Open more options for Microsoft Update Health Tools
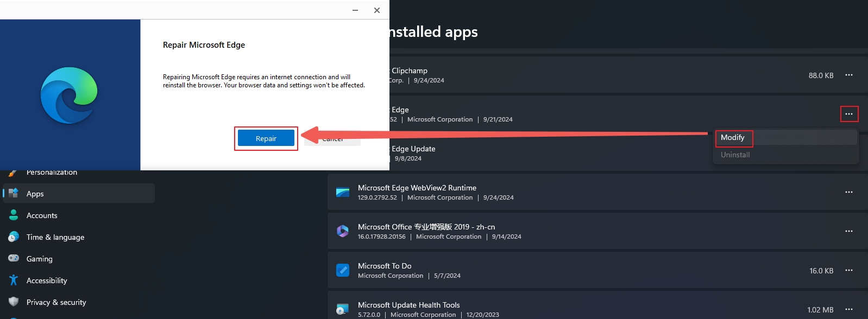This screenshot has width=868, height=319. coord(849,309)
